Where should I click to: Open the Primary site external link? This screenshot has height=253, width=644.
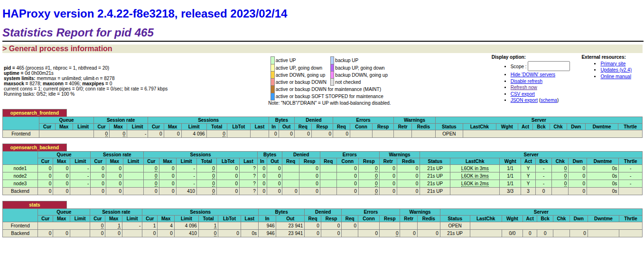613,63
